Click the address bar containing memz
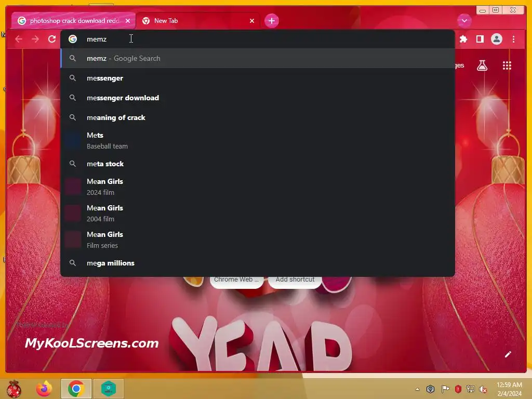Viewport: 532px width, 399px height. click(x=258, y=39)
